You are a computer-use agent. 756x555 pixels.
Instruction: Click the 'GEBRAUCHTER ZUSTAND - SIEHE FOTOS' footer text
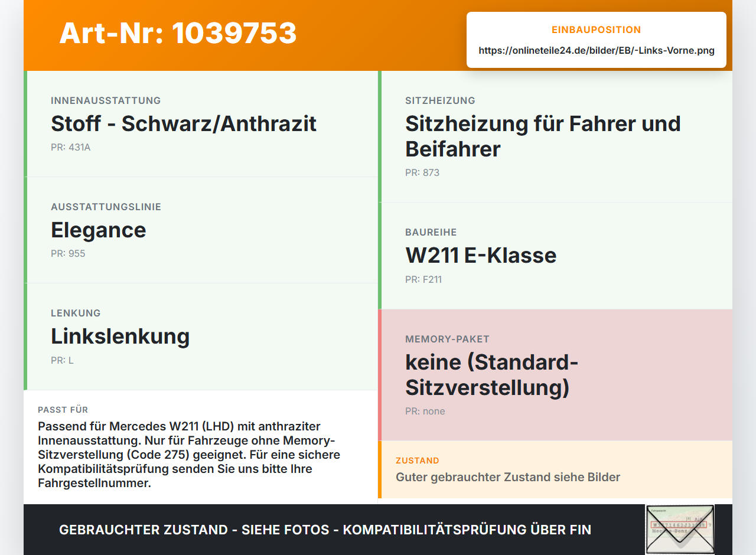[325, 530]
